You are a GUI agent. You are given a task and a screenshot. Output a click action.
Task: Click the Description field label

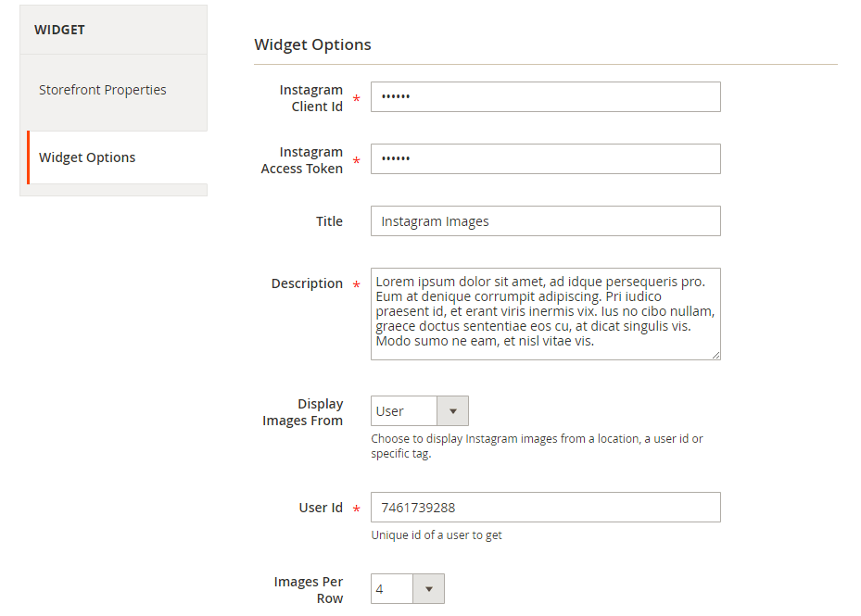(x=307, y=283)
